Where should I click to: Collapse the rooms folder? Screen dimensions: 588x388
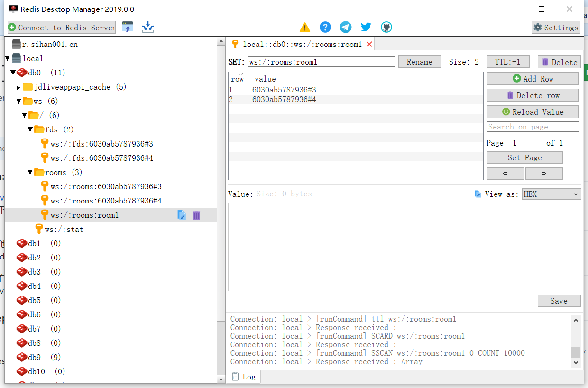tap(30, 173)
